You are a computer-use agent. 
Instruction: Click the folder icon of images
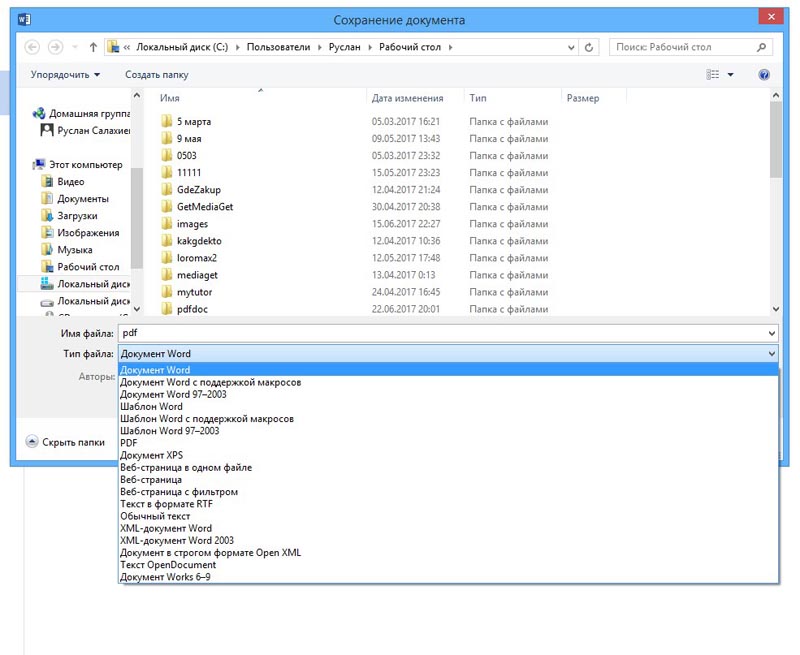[x=166, y=223]
